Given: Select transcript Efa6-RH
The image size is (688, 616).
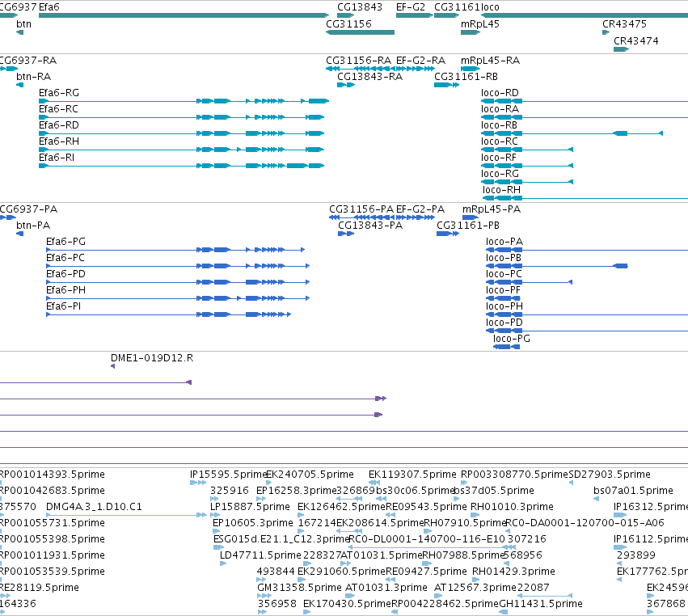Looking at the screenshot, I should 182,150.
